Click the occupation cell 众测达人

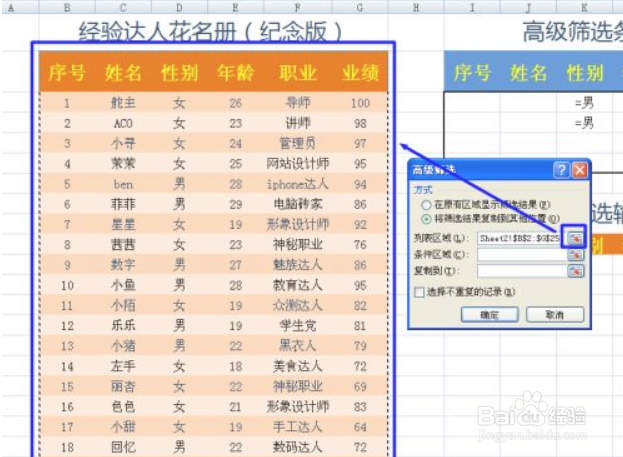point(298,306)
